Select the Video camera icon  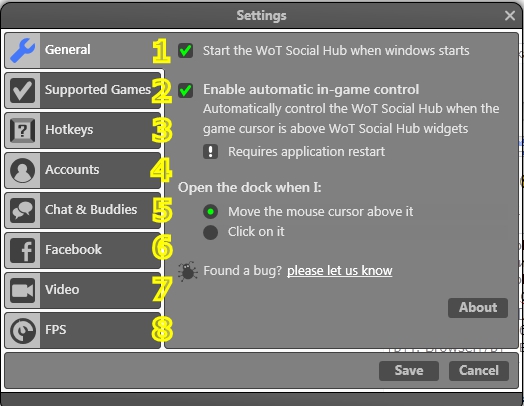point(22,290)
